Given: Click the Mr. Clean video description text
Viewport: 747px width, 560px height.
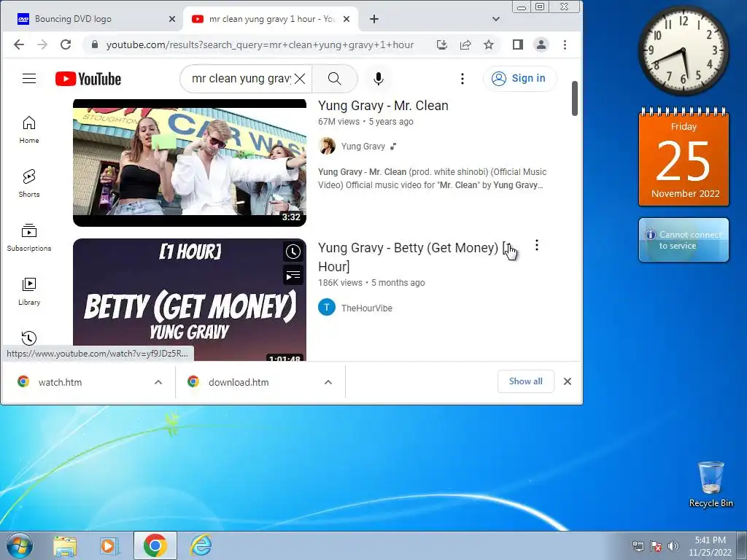Looking at the screenshot, I should point(432,179).
